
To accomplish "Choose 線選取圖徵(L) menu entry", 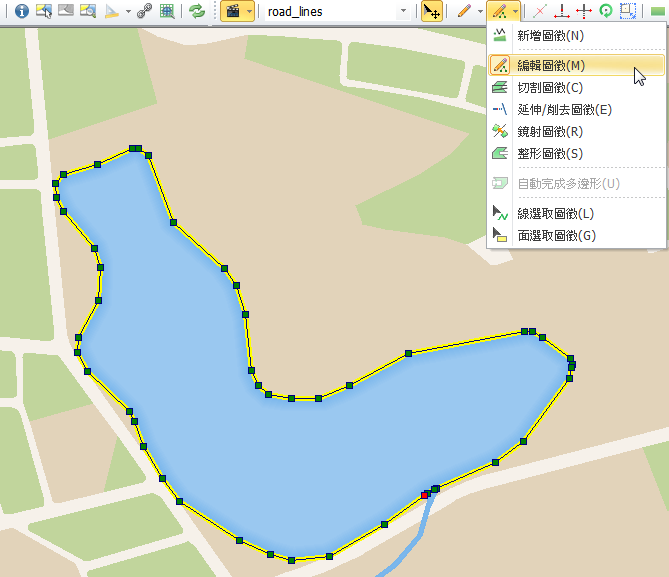I will click(x=577, y=213).
